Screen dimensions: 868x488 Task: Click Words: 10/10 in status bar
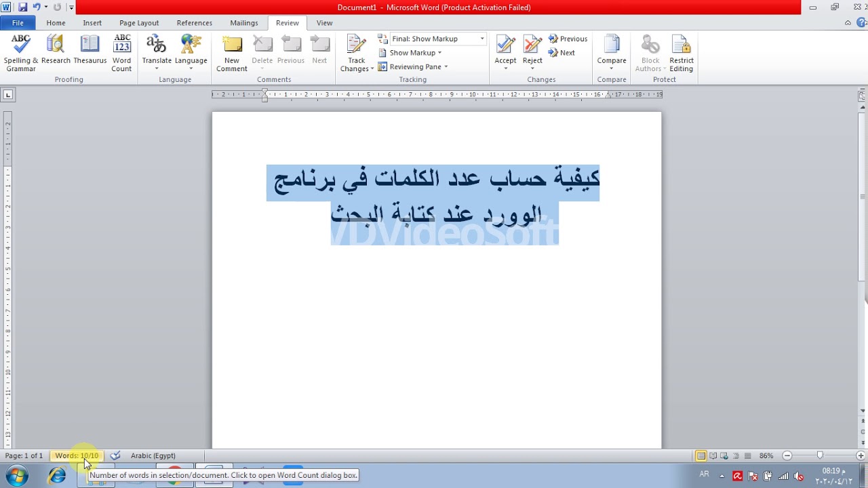click(x=77, y=455)
